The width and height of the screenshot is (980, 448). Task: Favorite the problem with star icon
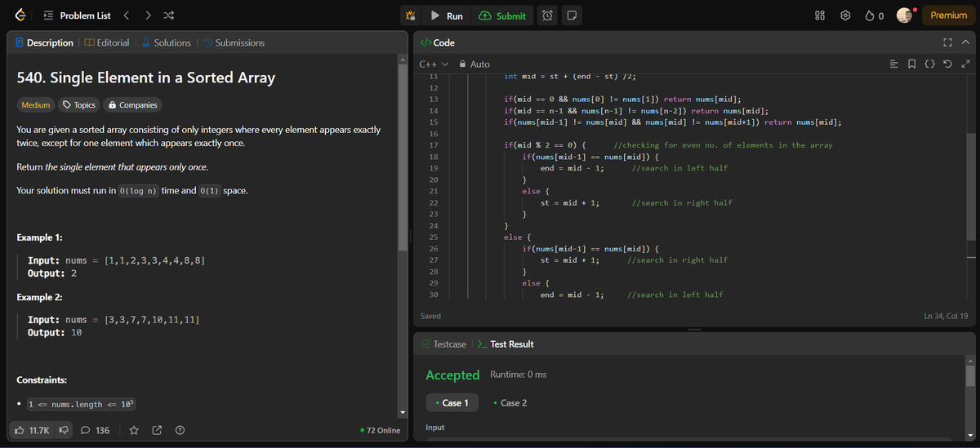134,430
